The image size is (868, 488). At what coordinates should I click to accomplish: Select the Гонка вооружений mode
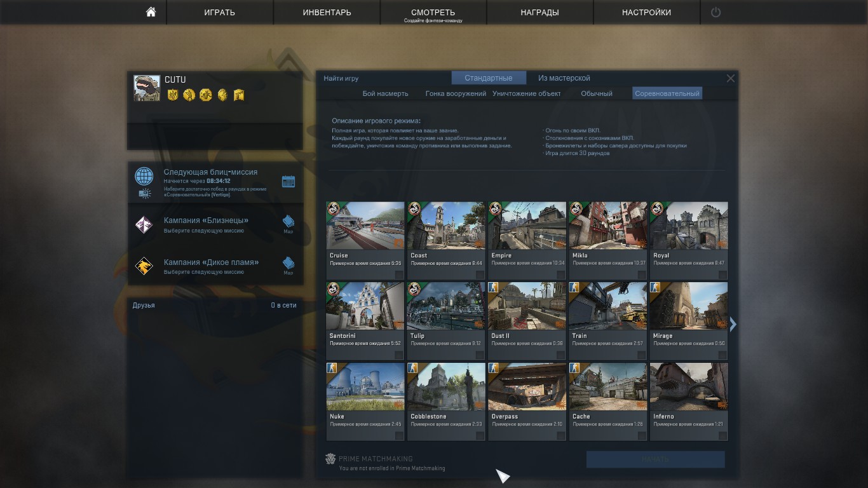tap(456, 93)
